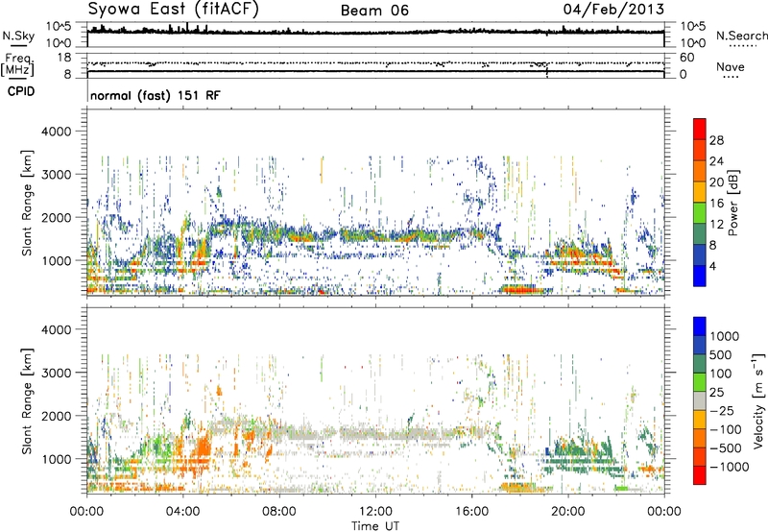Viewport: 768px width, 532px height.
Task: Click the date '04/Feb/2013'
Action: 613,10
